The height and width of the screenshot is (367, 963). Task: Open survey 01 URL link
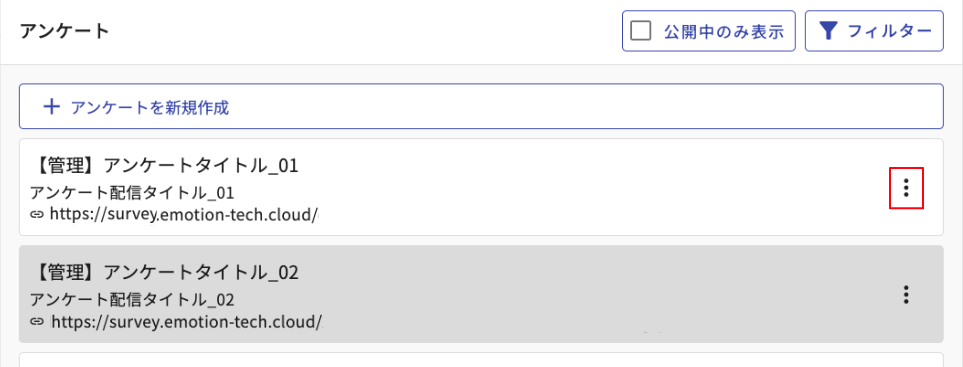185,214
